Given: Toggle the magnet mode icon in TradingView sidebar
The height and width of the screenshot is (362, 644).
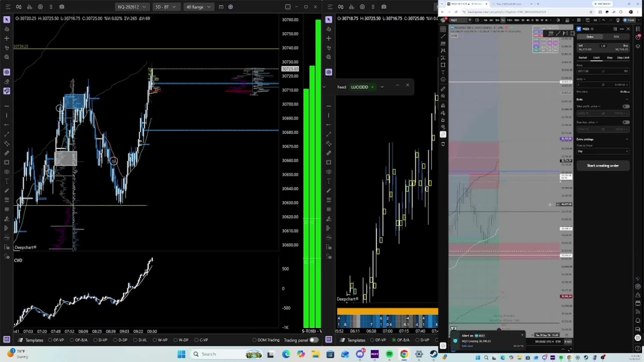Looking at the screenshot, I should [x=443, y=106].
